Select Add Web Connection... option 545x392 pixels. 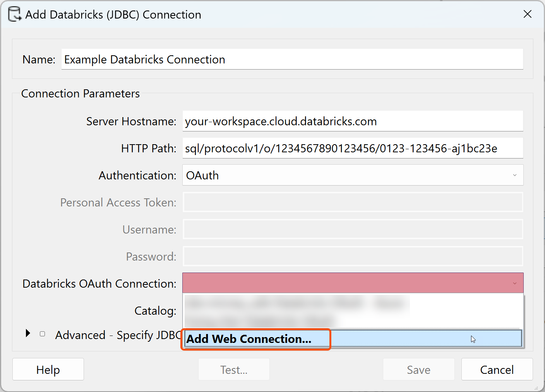(x=353, y=339)
